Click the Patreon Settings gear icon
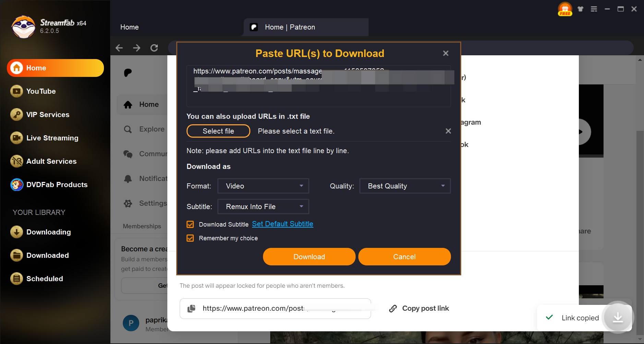Viewport: 644px width, 344px height. pos(128,204)
